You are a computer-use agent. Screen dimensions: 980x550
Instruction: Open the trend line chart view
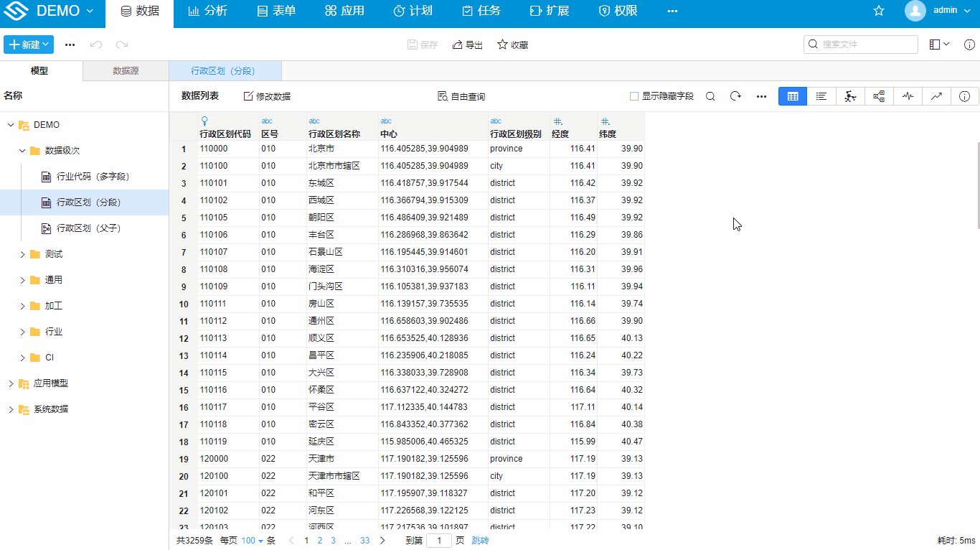pos(936,96)
